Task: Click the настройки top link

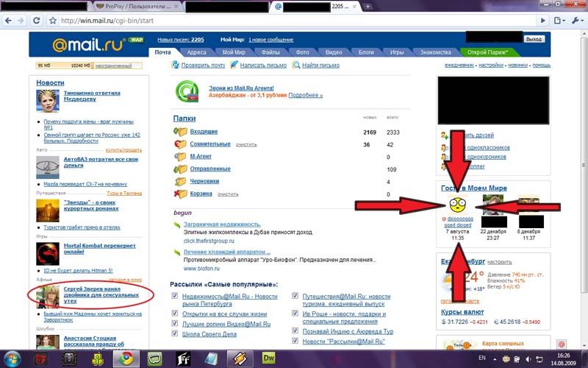Action: point(491,65)
